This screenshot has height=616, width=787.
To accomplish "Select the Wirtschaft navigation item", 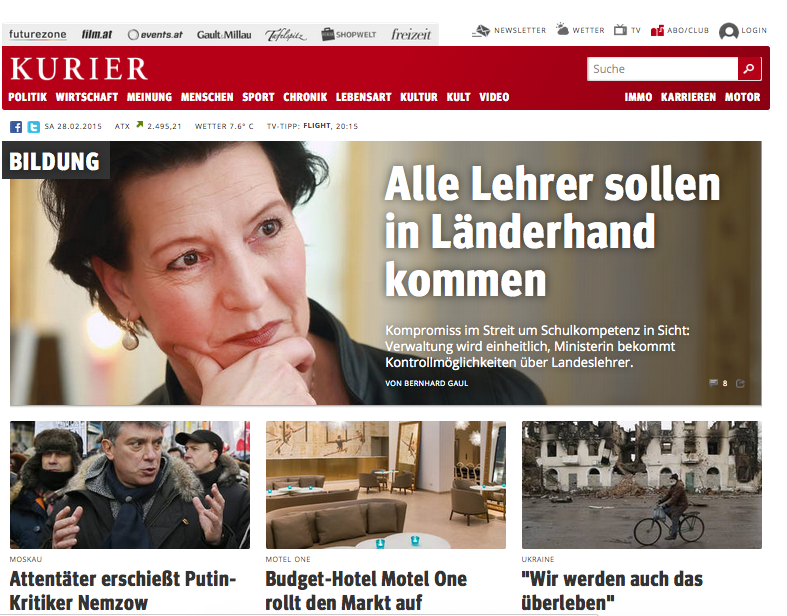I will click(x=87, y=97).
